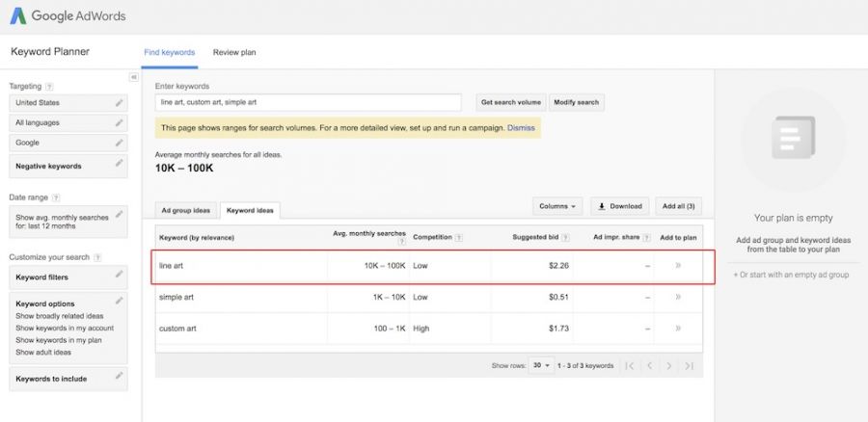868x422 pixels.
Task: Add line art keyword to plan
Action: click(x=678, y=266)
